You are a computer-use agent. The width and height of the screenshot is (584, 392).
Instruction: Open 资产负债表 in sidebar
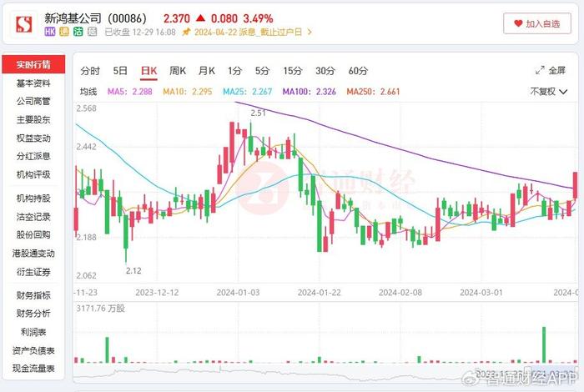click(x=33, y=350)
